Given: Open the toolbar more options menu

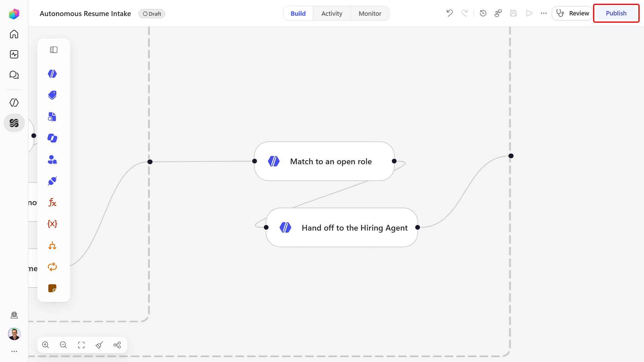Looking at the screenshot, I should pyautogui.click(x=544, y=13).
